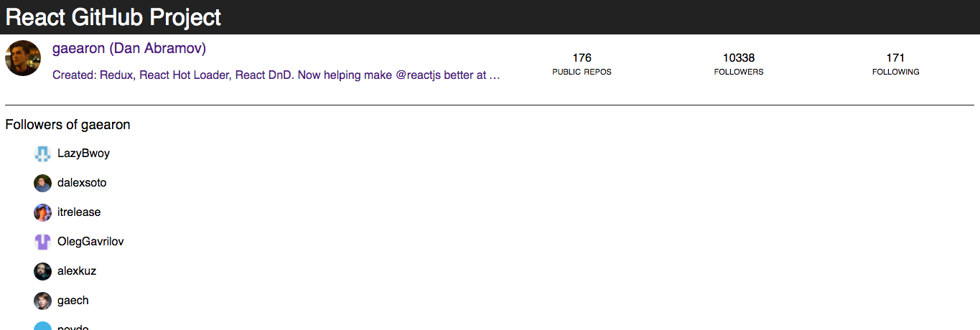Click the React GitHub Project header title
Image resolution: width=980 pixels, height=330 pixels.
113,17
